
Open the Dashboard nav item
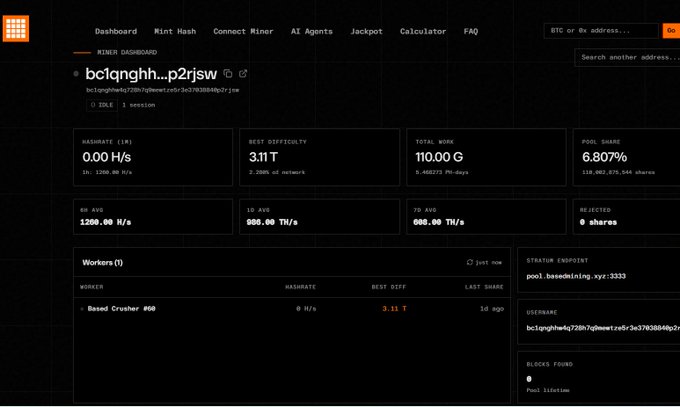(x=116, y=31)
